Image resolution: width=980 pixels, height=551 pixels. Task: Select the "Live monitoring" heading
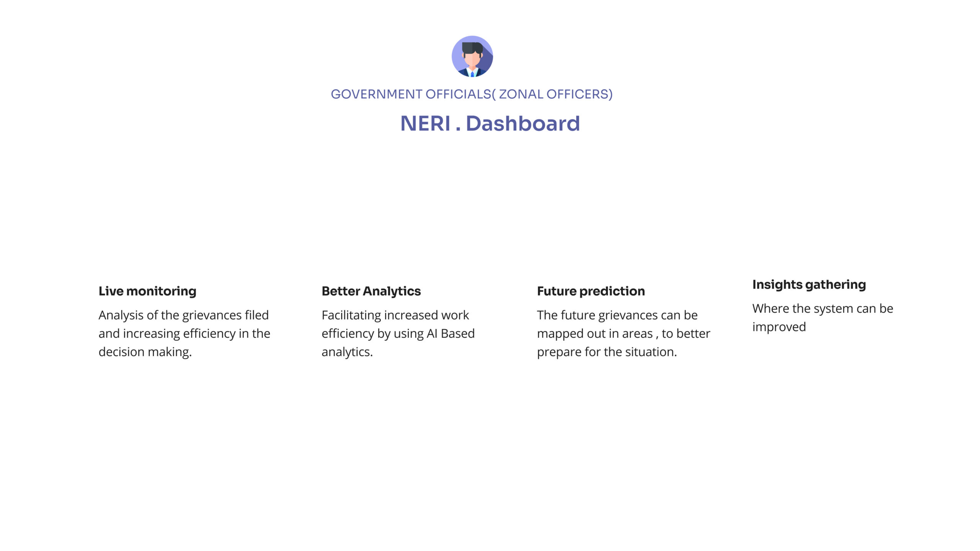tap(147, 291)
